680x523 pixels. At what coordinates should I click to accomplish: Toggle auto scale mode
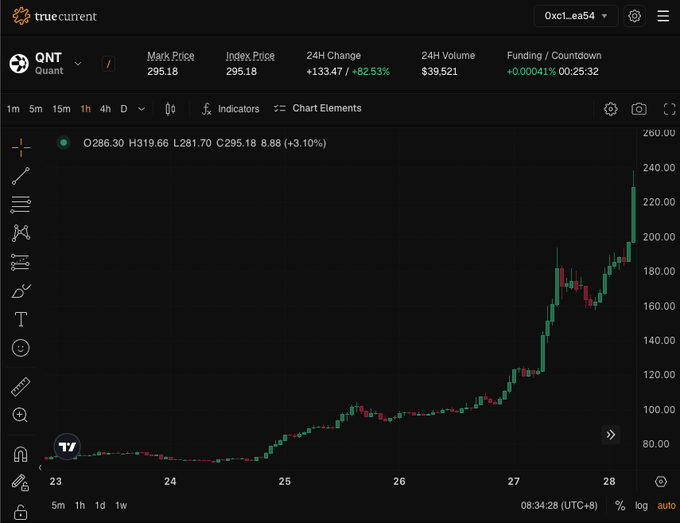(666, 506)
